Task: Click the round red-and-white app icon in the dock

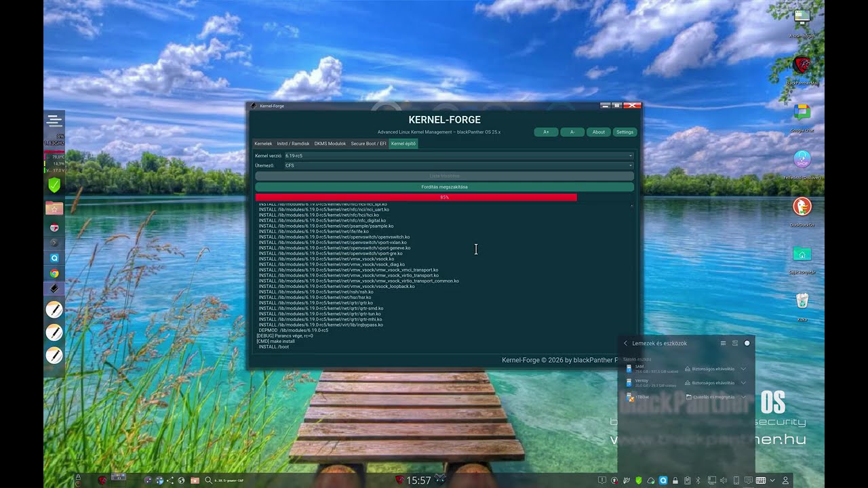Action: point(54,228)
